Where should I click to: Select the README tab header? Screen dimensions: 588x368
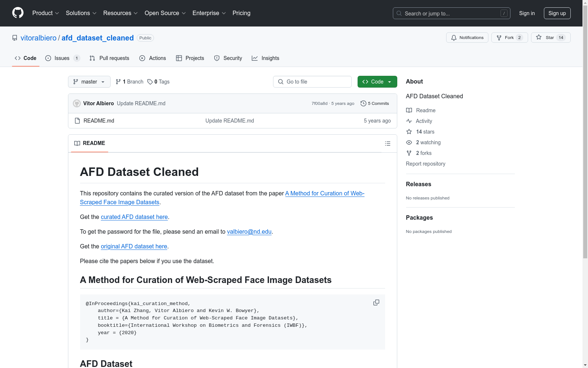[x=90, y=143]
